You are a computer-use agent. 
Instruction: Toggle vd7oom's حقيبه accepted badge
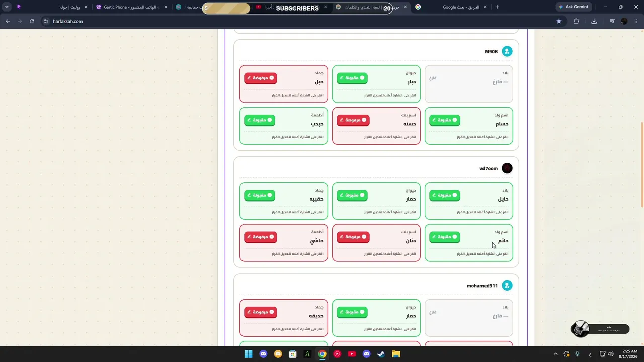(x=260, y=195)
